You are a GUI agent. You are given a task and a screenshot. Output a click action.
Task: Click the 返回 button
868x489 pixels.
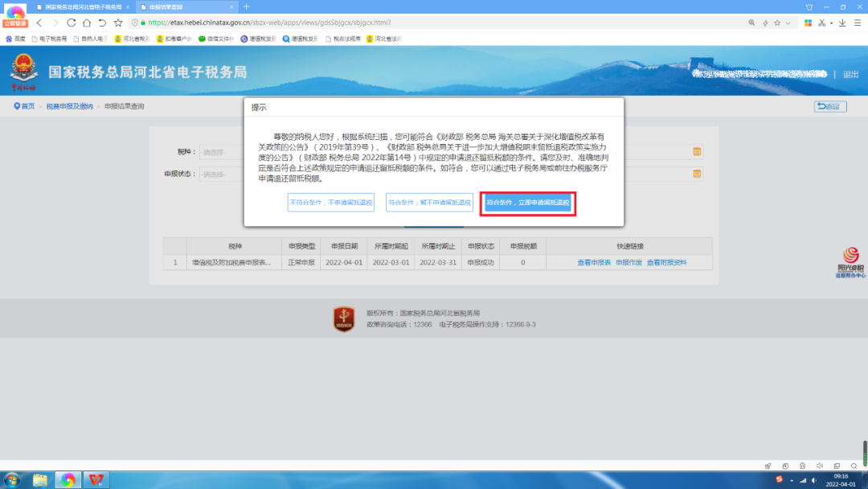[x=830, y=106]
